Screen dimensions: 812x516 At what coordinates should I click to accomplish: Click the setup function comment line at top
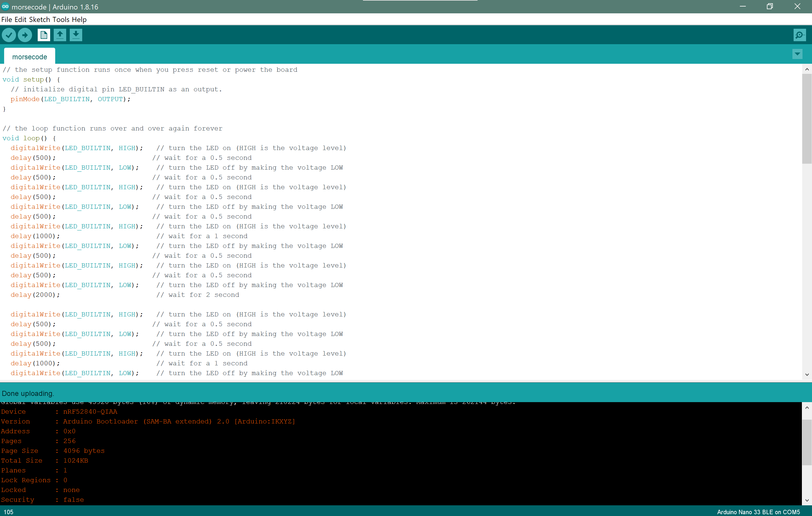(150, 70)
